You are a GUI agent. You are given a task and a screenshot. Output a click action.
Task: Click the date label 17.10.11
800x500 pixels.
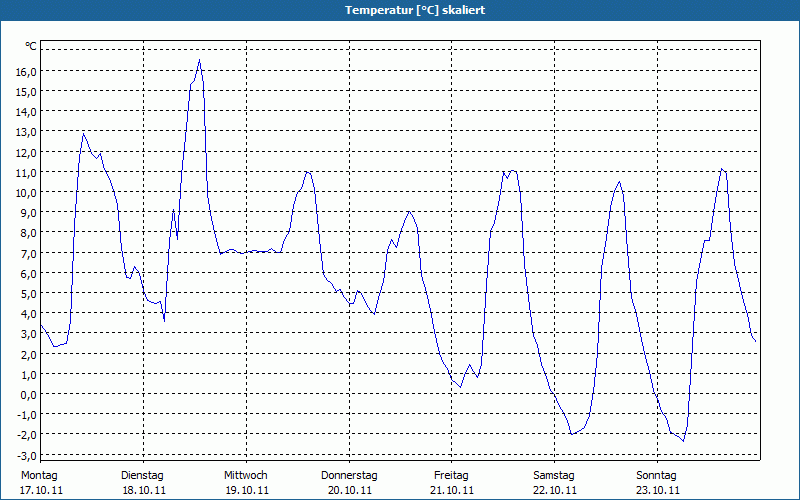click(41, 490)
